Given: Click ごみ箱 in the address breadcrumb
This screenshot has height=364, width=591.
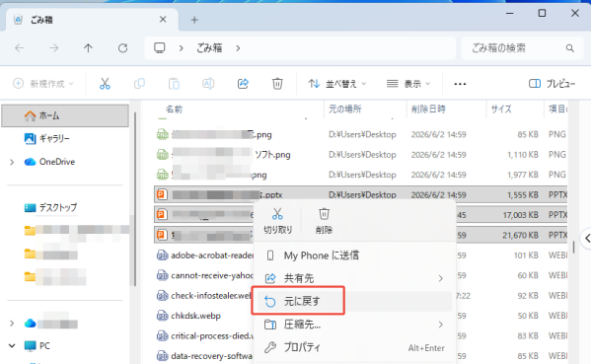Looking at the screenshot, I should point(209,48).
